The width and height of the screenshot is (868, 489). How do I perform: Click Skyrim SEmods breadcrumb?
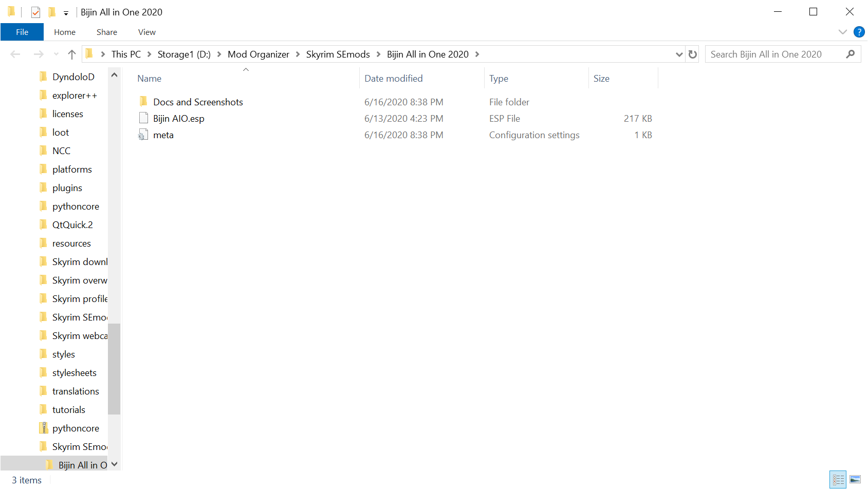tap(338, 54)
